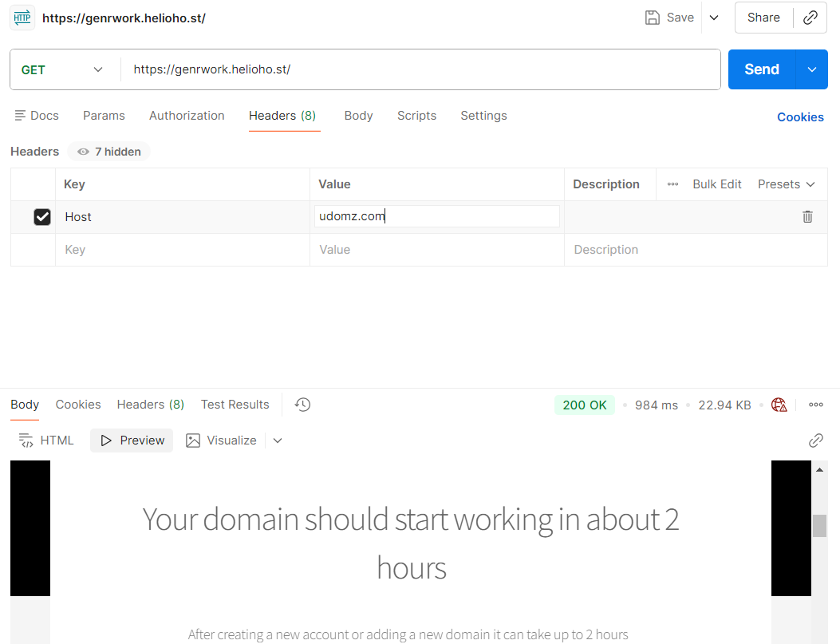Open the Cookies link
The image size is (840, 644).
(x=800, y=117)
